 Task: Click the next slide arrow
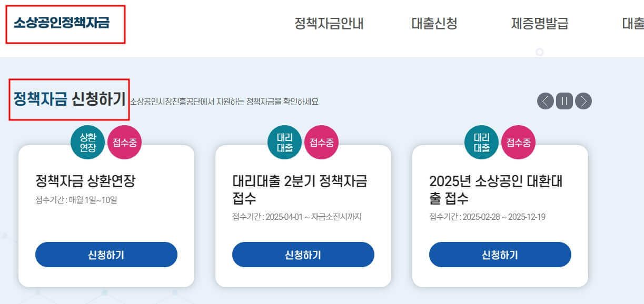[x=583, y=100]
